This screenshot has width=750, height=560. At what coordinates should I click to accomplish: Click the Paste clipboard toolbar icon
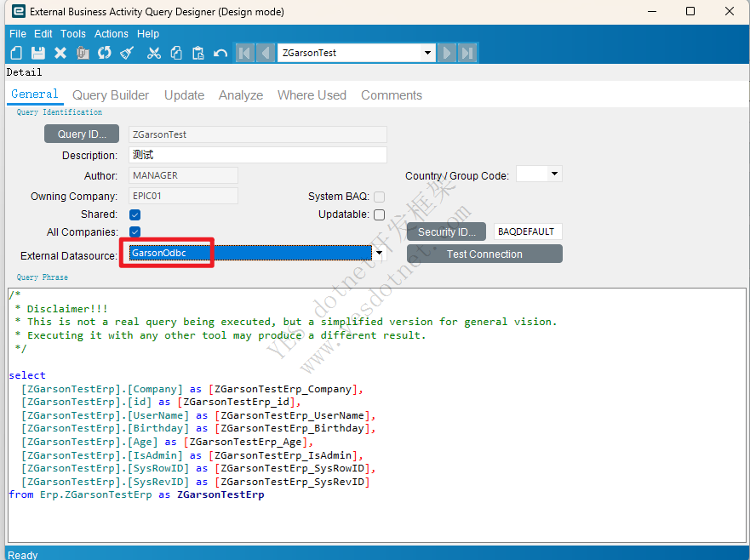198,53
